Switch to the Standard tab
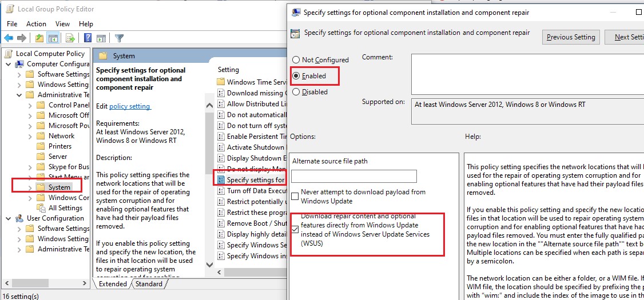The width and height of the screenshot is (644, 300). tap(149, 284)
